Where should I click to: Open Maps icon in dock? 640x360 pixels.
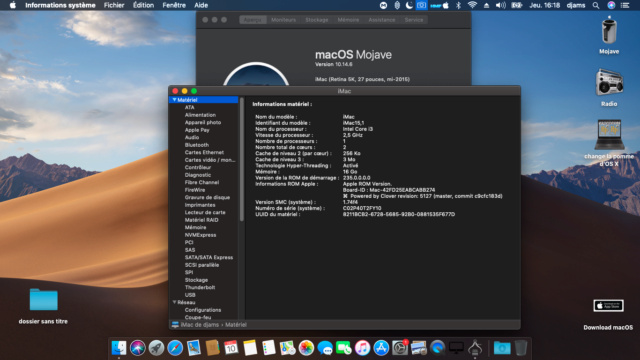coord(287,348)
